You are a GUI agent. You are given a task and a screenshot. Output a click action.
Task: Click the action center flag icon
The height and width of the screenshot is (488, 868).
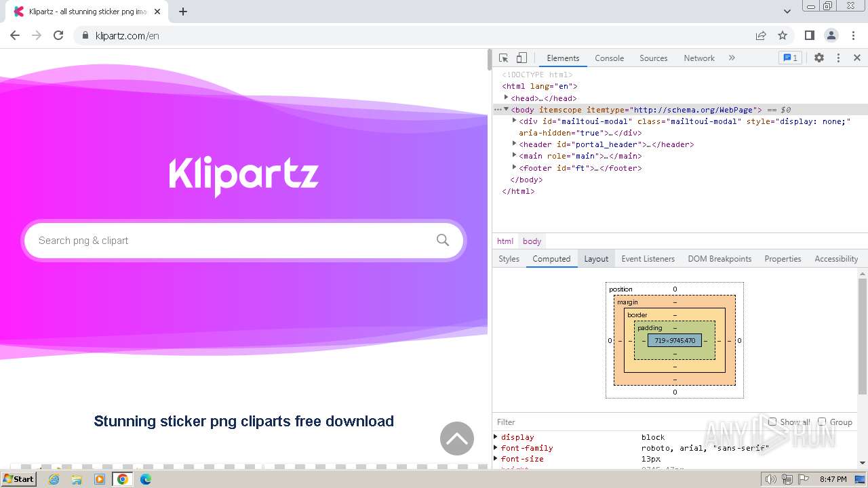pyautogui.click(x=803, y=479)
